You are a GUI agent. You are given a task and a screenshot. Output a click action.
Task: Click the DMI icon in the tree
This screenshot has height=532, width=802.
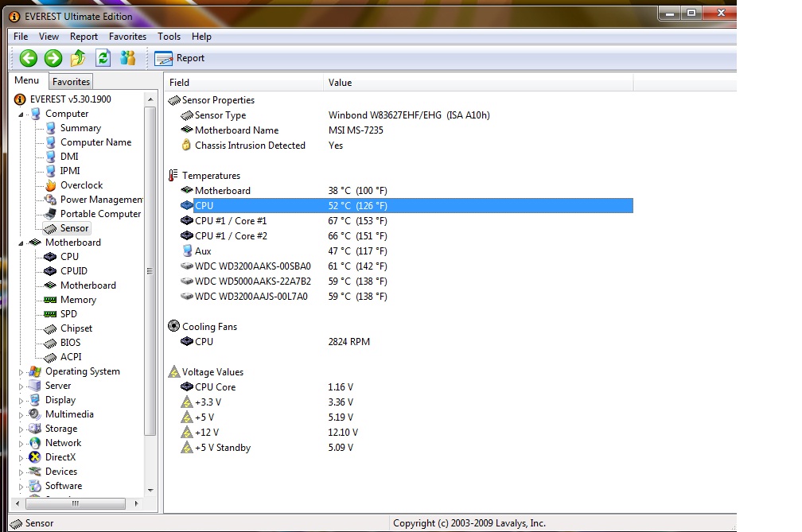[x=51, y=157]
